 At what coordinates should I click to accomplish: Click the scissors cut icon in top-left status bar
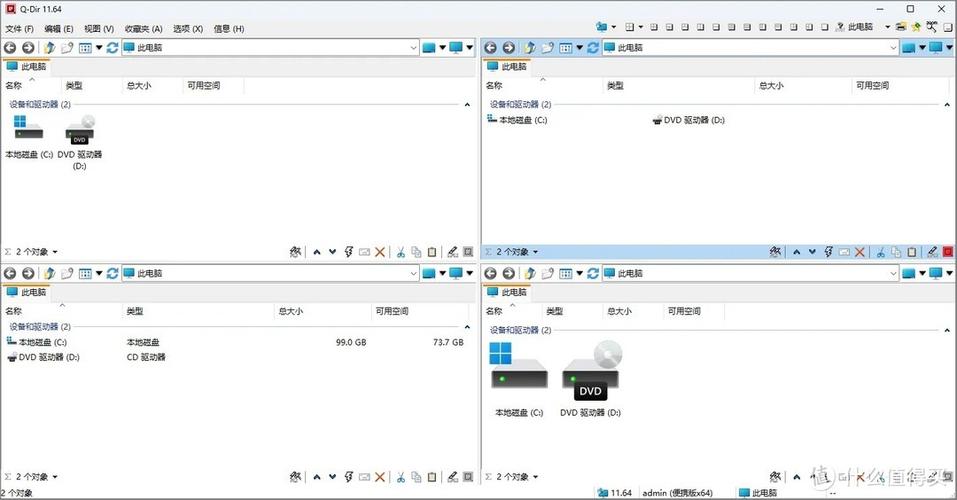tap(401, 252)
